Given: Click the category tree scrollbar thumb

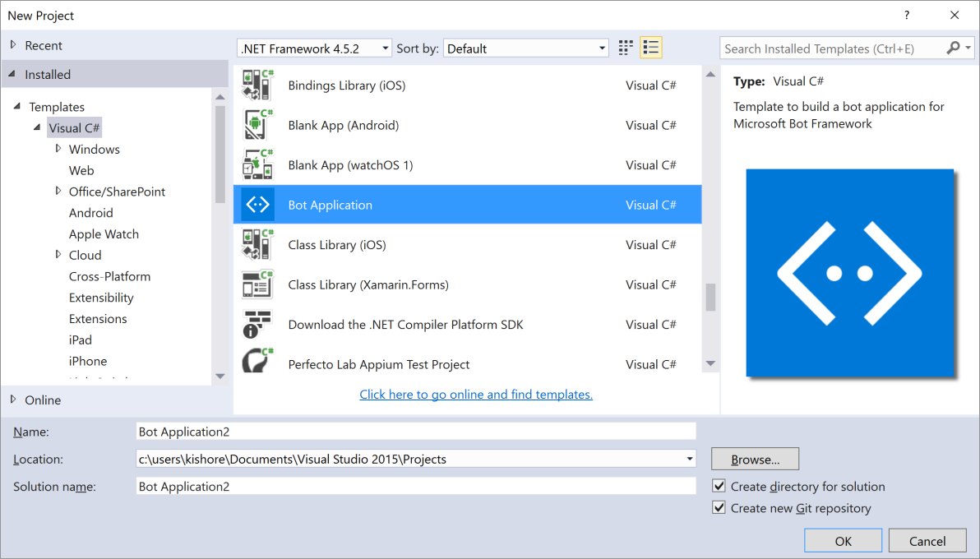Looking at the screenshot, I should 220,154.
